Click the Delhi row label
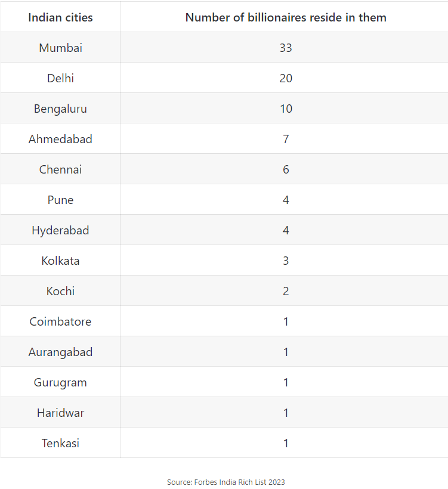448x489 pixels. (x=60, y=78)
